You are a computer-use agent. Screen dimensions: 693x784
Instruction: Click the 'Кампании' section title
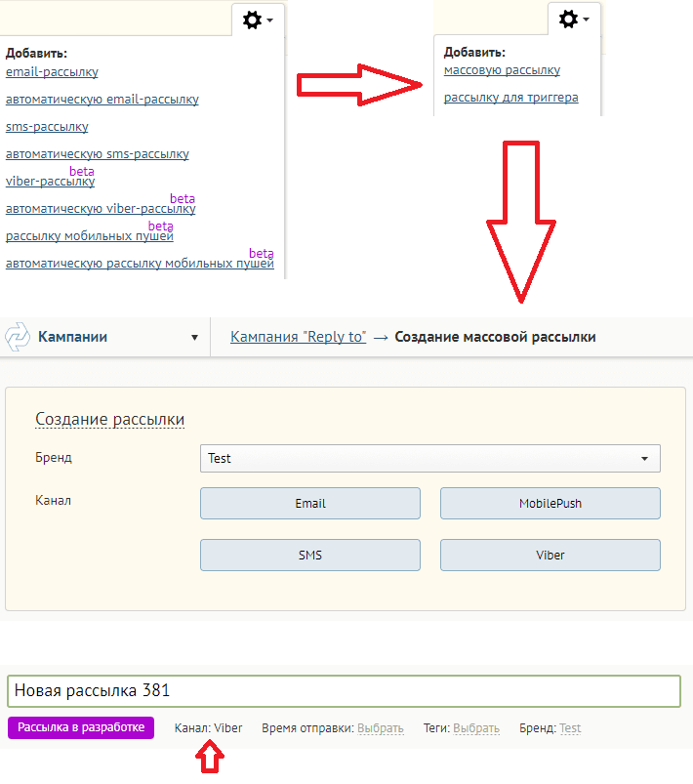pos(72,337)
